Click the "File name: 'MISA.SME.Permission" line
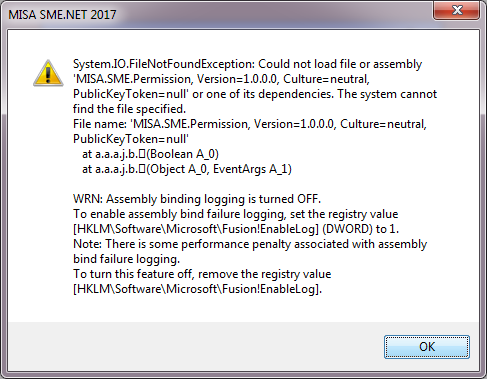 250,124
